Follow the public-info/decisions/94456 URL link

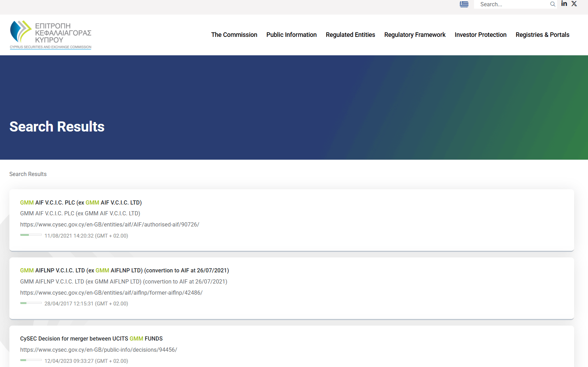[99, 350]
